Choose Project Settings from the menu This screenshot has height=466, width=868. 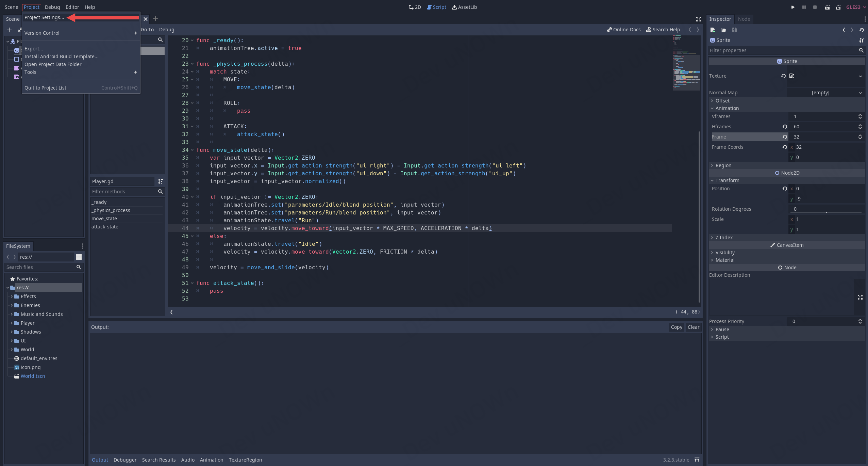pos(44,17)
